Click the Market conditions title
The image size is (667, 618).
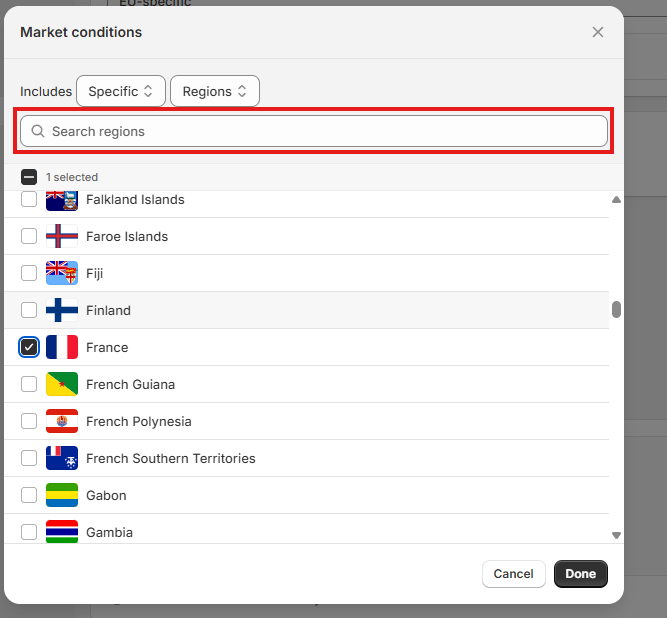coord(81,32)
